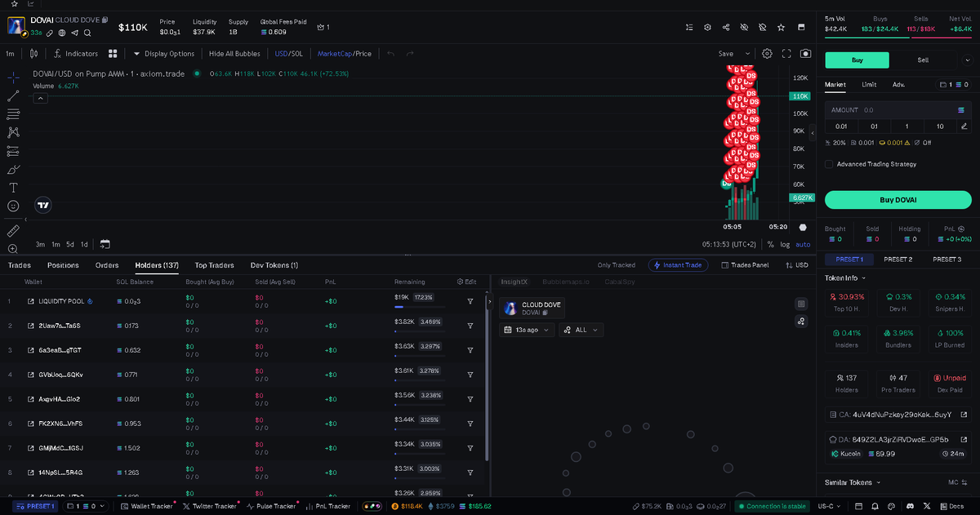Open the token Telegram link
Viewport: 980px width, 515px height.
tap(74, 33)
